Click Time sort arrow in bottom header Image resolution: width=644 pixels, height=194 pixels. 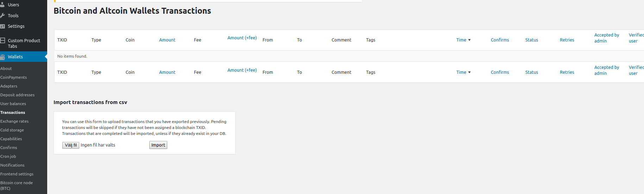[469, 72]
